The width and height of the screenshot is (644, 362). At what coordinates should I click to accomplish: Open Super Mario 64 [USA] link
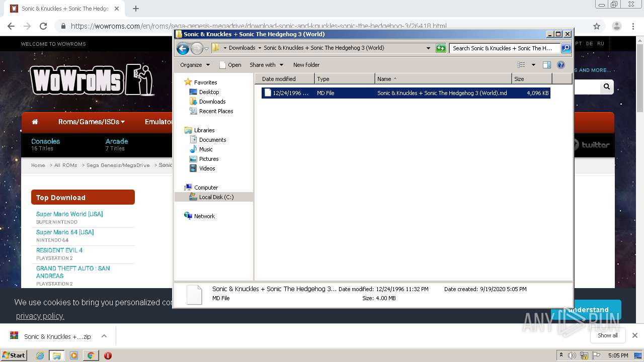65,232
